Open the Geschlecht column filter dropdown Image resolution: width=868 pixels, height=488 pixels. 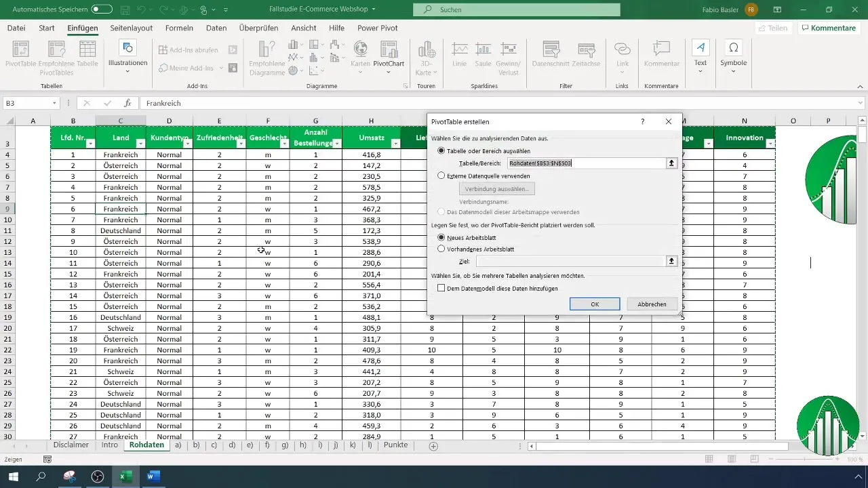[x=283, y=144]
